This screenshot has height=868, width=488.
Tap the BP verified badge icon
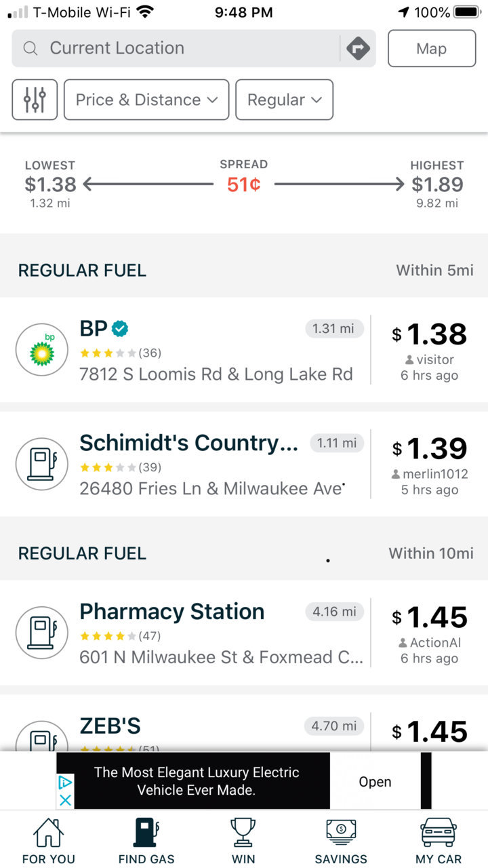(x=120, y=329)
